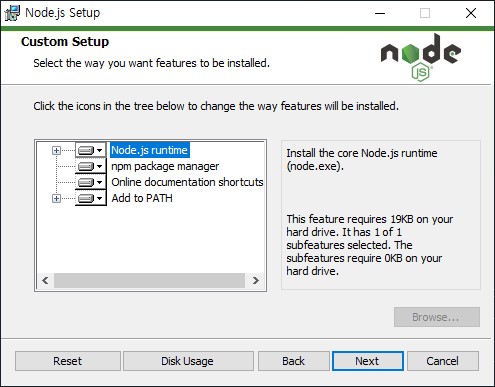Go Back to the previous setup step
Viewport: 495px width, 387px height.
click(x=294, y=361)
